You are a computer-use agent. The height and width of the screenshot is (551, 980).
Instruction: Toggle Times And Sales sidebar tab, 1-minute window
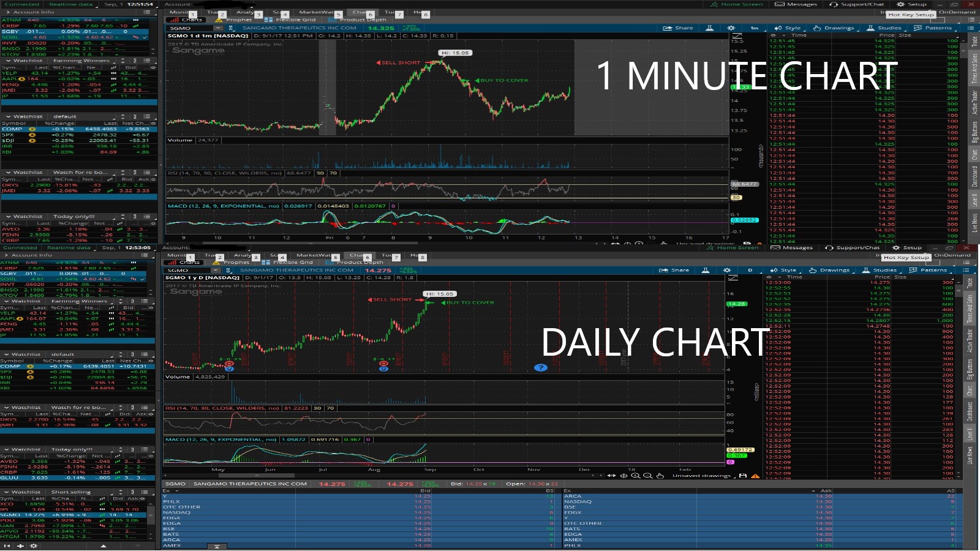coord(974,68)
